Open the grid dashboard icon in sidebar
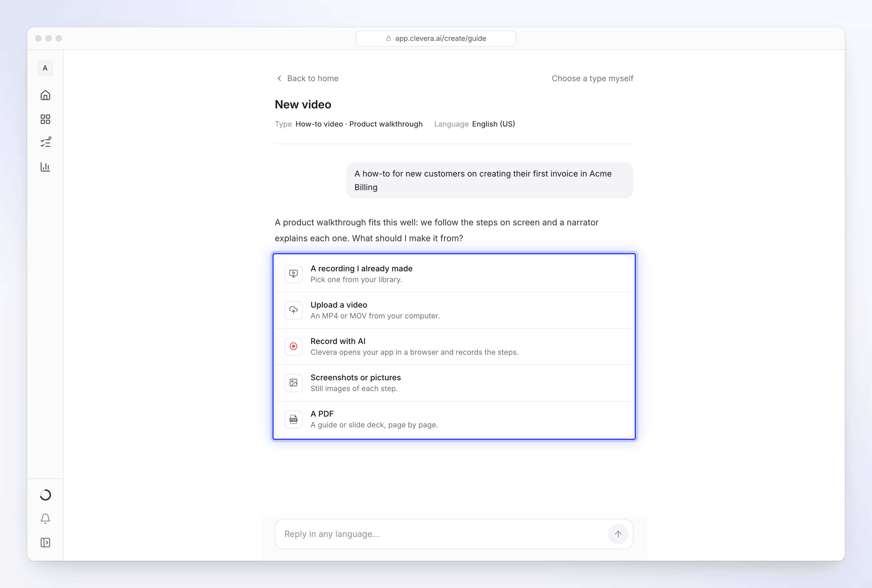 (x=45, y=119)
